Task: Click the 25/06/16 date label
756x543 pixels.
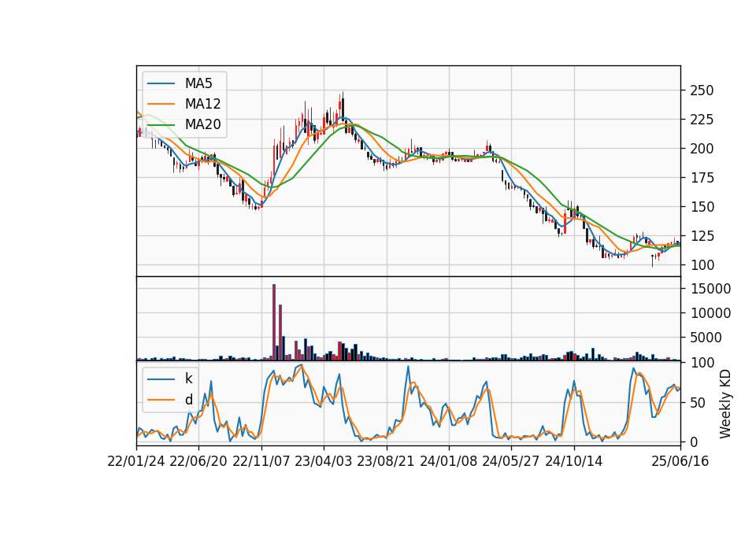Action: click(680, 461)
